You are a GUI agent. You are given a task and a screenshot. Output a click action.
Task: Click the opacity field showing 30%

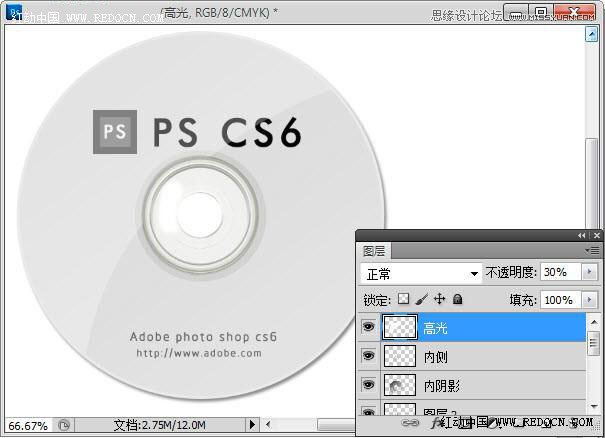click(561, 272)
